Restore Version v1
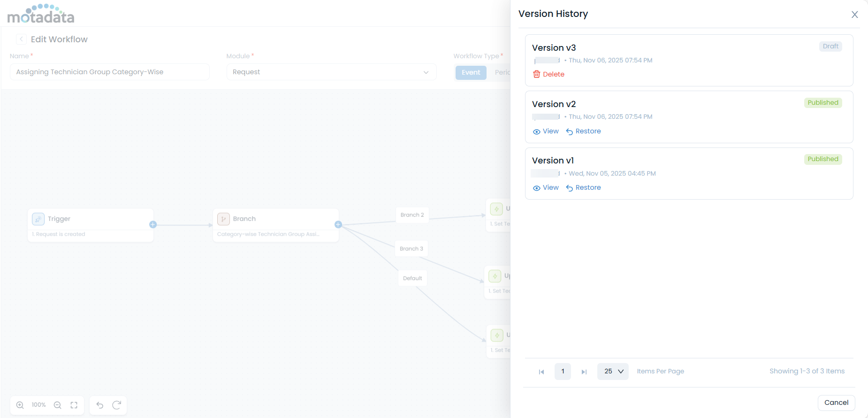The image size is (868, 418). click(x=583, y=188)
